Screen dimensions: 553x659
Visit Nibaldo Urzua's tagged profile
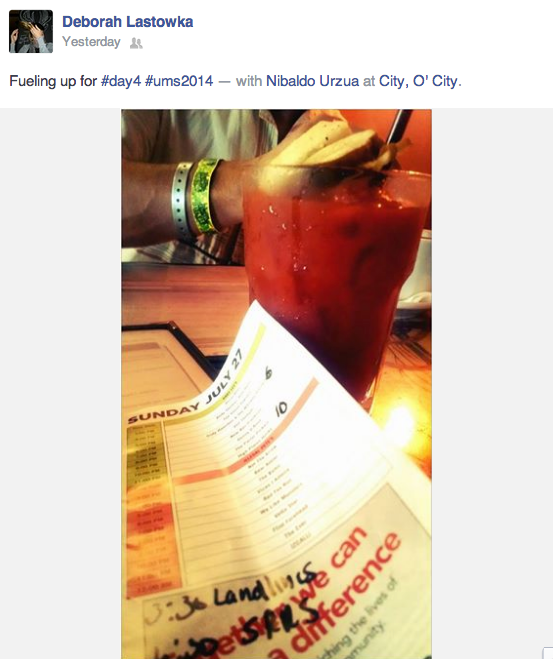(x=313, y=81)
